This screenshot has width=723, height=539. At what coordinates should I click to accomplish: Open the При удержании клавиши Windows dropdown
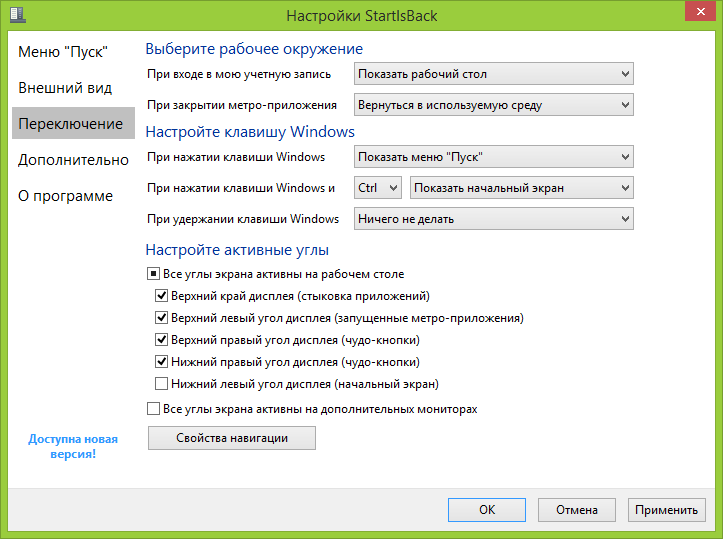coord(493,219)
